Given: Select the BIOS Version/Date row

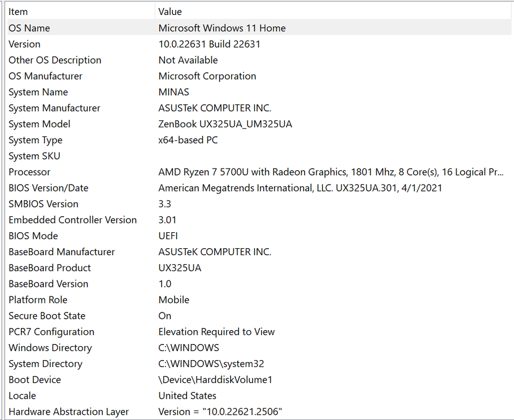Looking at the screenshot, I should [48, 188].
